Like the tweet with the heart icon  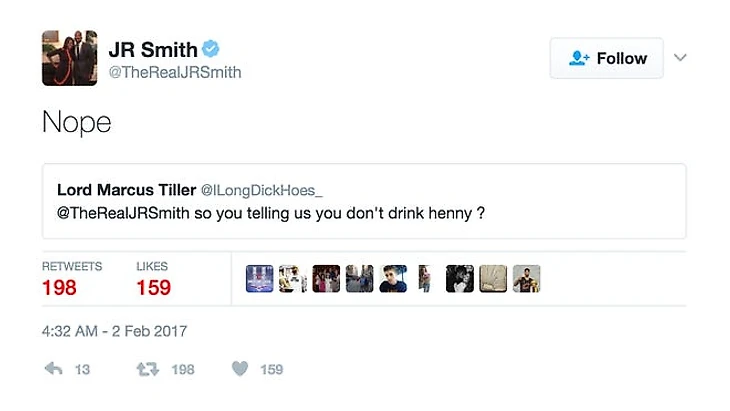(x=239, y=369)
